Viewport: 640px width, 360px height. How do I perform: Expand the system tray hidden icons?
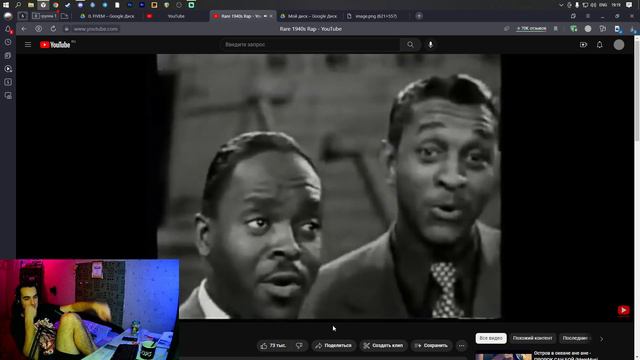pos(561,5)
